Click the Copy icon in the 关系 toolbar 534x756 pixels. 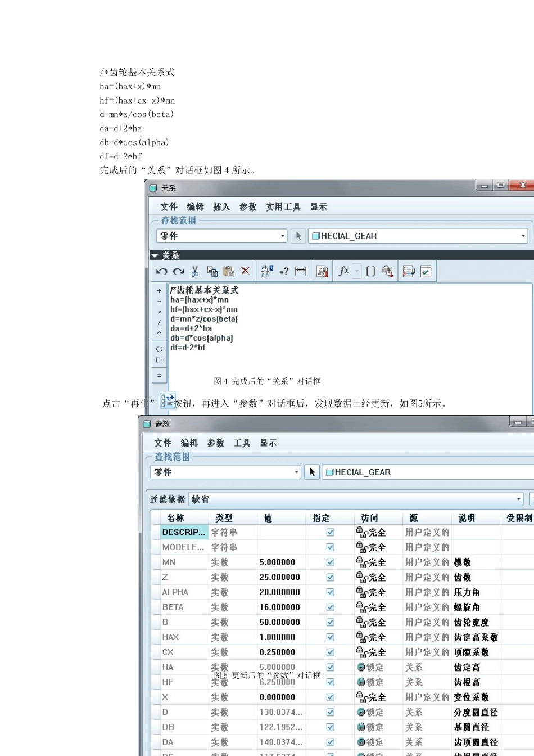point(212,271)
